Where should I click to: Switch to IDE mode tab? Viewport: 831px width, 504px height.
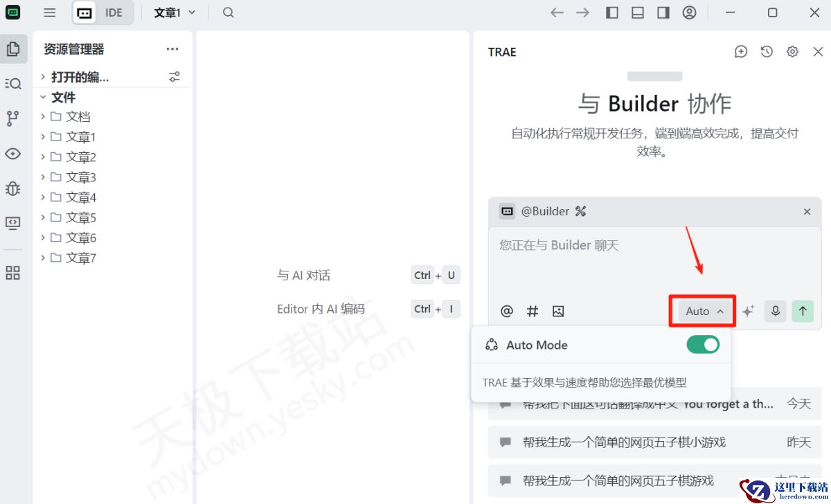click(114, 12)
